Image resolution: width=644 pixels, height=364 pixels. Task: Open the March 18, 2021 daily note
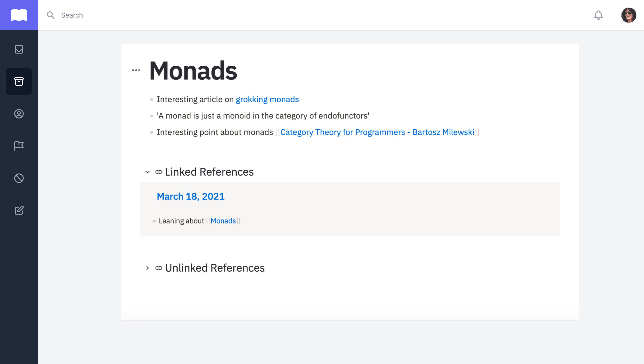(x=191, y=196)
